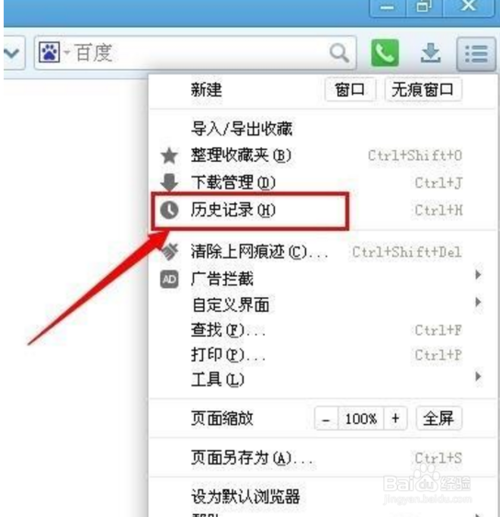Choose 导入/导出收藏 from menu
Image resolution: width=500 pixels, height=517 pixels.
click(x=323, y=129)
